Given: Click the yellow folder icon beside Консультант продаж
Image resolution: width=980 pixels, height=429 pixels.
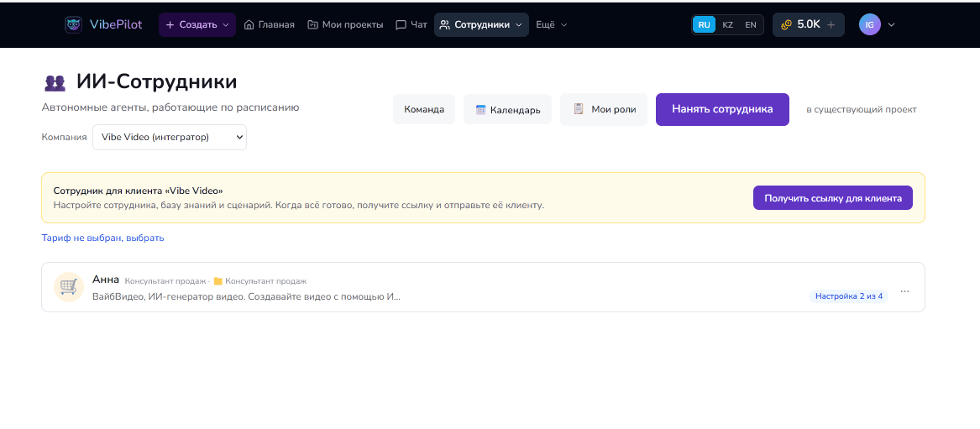Looking at the screenshot, I should 218,281.
